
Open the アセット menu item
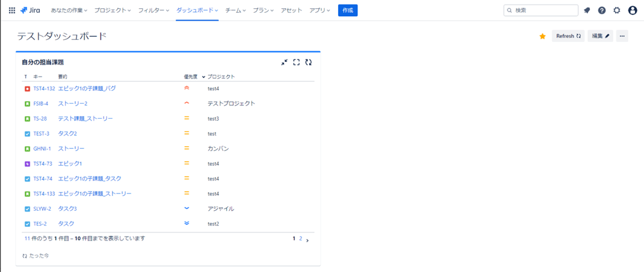[292, 10]
